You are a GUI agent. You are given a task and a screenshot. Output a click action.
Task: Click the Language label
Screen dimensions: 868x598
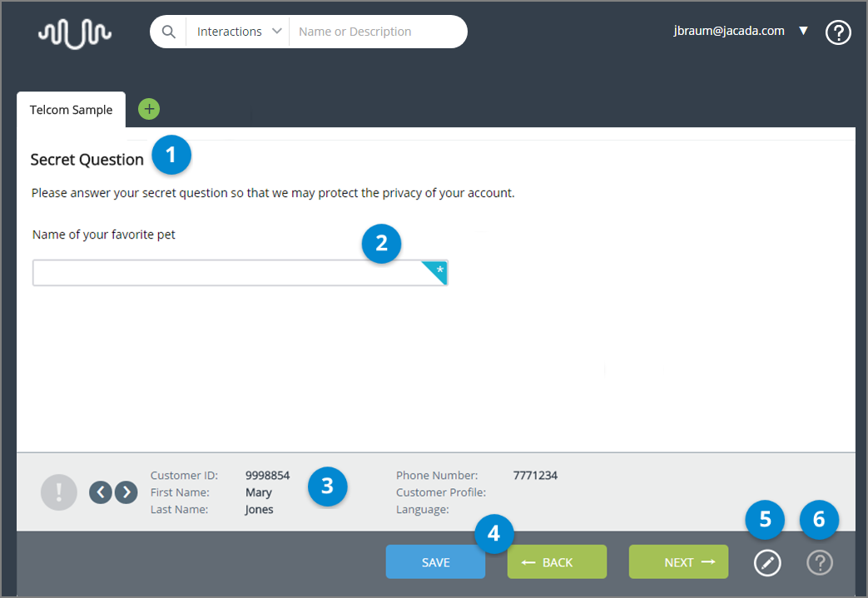click(423, 510)
